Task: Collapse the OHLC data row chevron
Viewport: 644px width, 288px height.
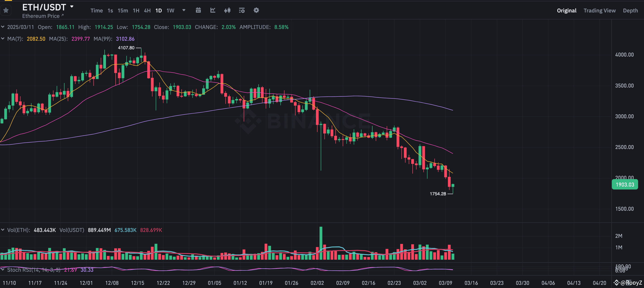Action: [3, 27]
